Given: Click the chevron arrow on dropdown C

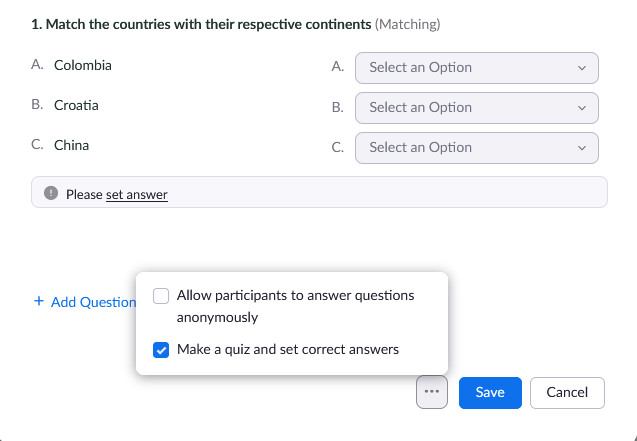Looking at the screenshot, I should click(x=582, y=148).
